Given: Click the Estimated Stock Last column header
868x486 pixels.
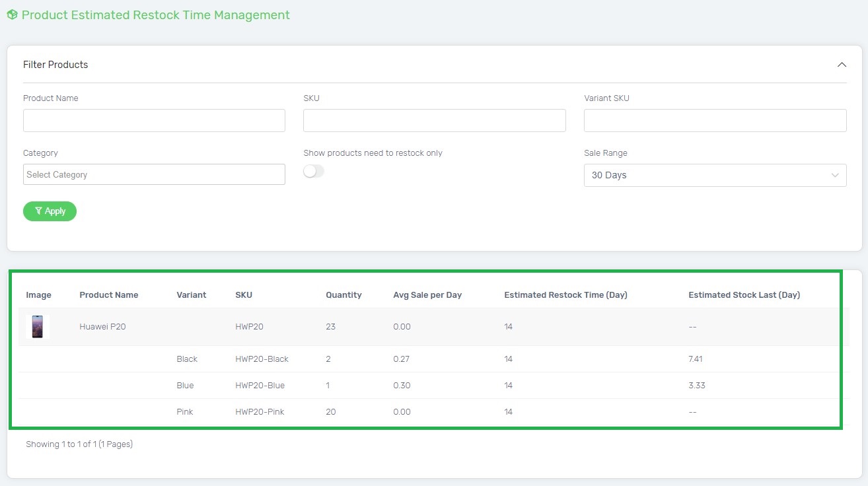Looking at the screenshot, I should point(744,295).
